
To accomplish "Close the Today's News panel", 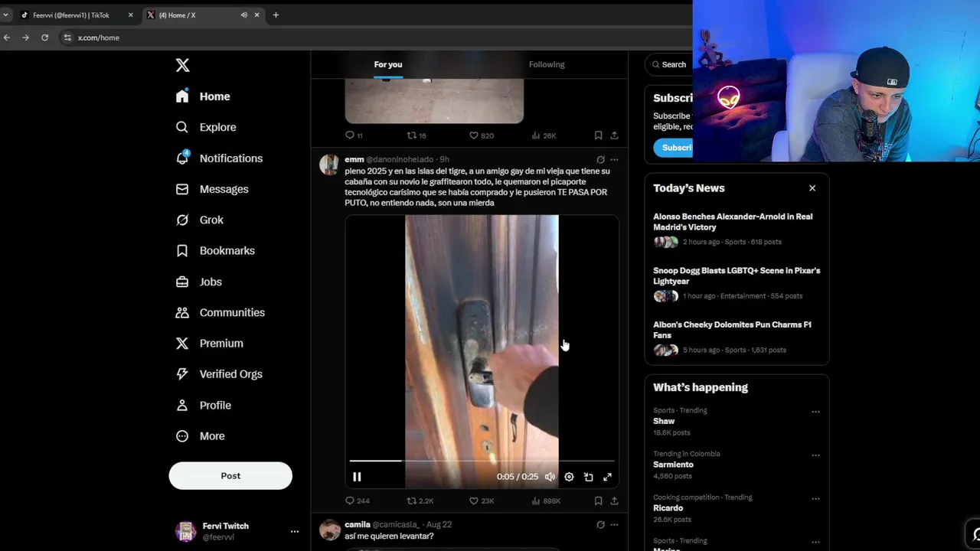I will (812, 188).
